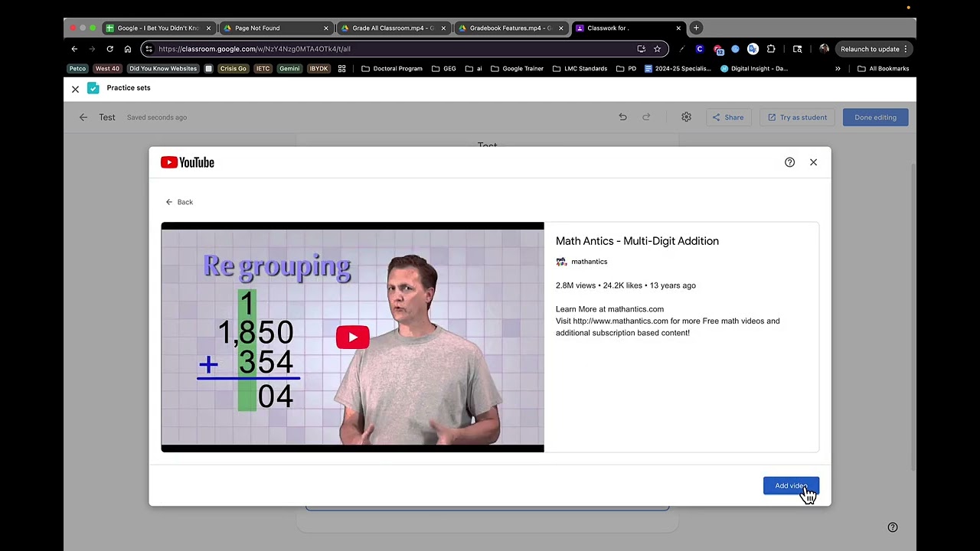Close the YouTube video dialog
The image size is (980, 551).
point(813,162)
